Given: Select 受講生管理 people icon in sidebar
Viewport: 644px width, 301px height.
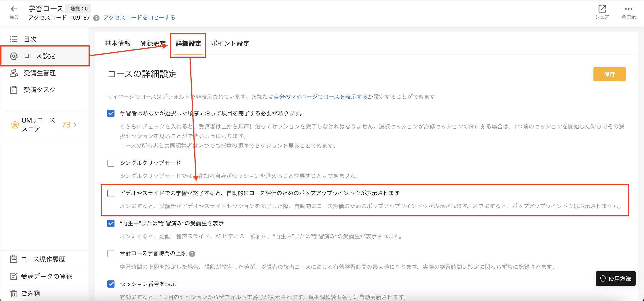Looking at the screenshot, I should click(13, 73).
